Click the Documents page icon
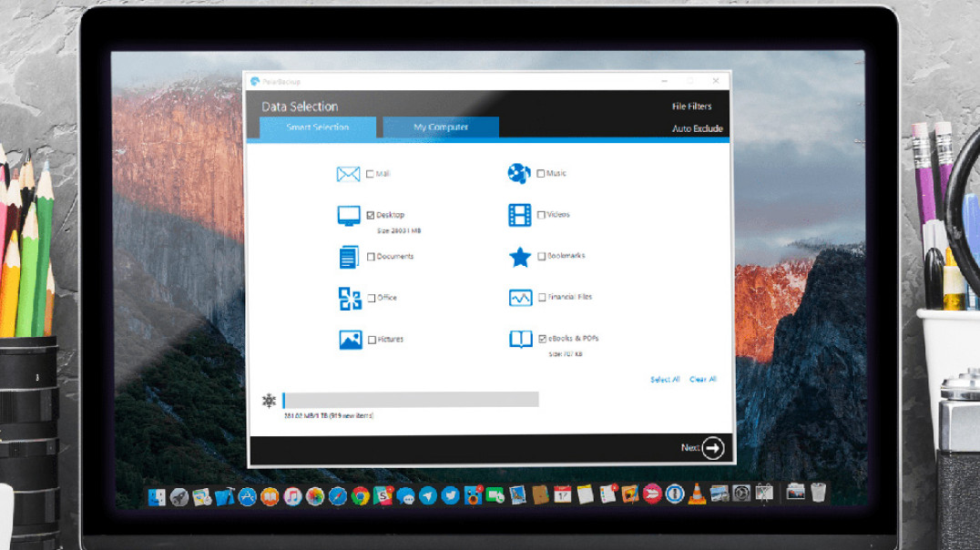 [349, 257]
